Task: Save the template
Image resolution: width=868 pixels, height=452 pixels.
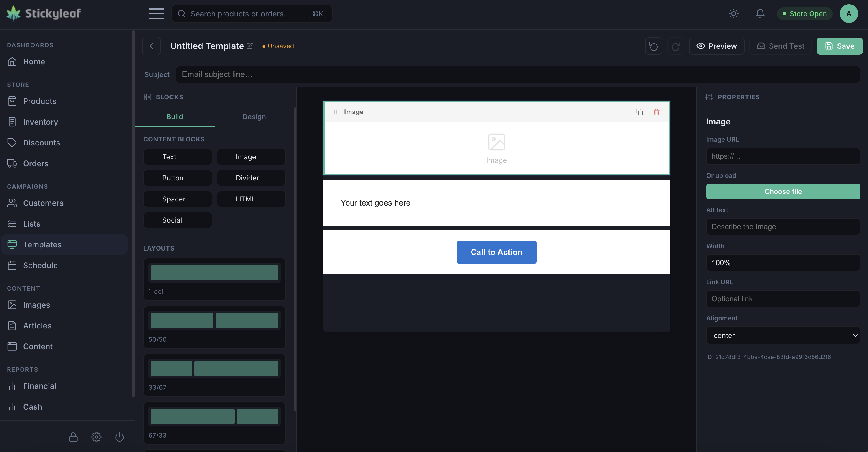Action: point(839,46)
